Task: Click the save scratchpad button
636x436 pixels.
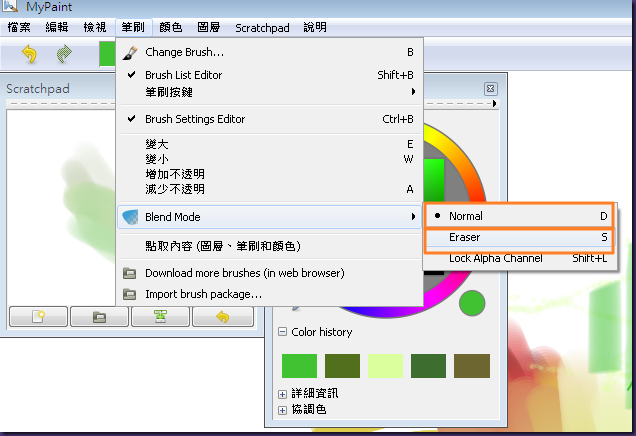Action: (x=161, y=317)
